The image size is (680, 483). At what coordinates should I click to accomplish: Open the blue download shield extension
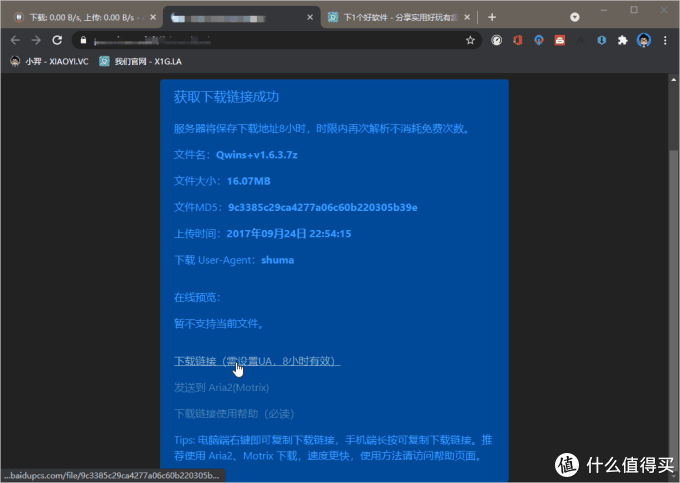point(602,40)
